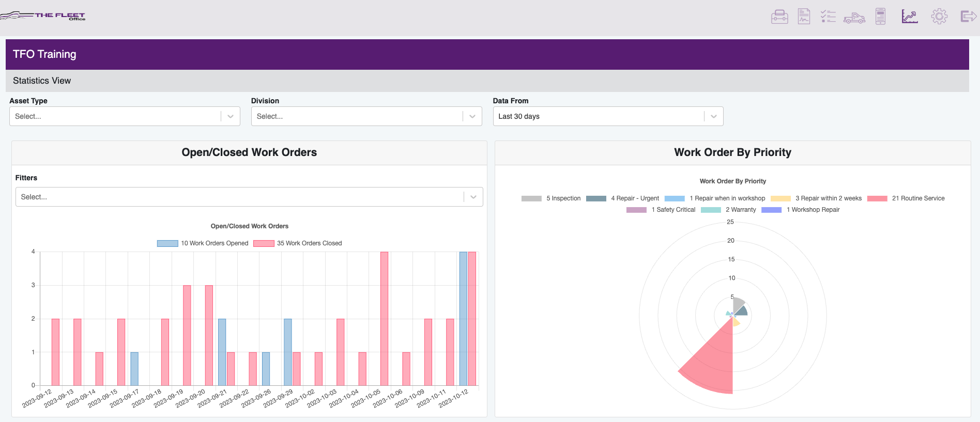The image size is (980, 422).
Task: Open the checklist icon in the top navigation
Action: click(828, 17)
